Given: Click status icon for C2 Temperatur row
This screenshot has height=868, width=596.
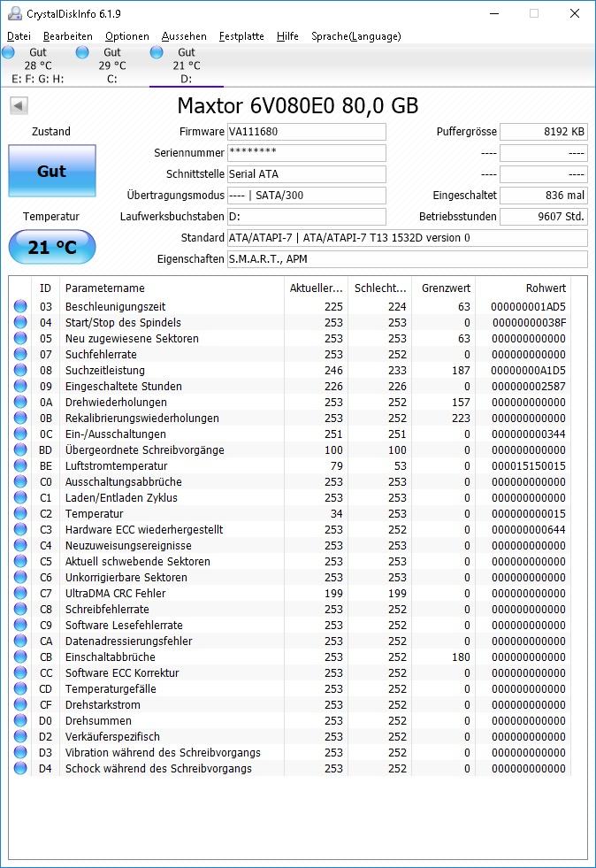Looking at the screenshot, I should (20, 514).
